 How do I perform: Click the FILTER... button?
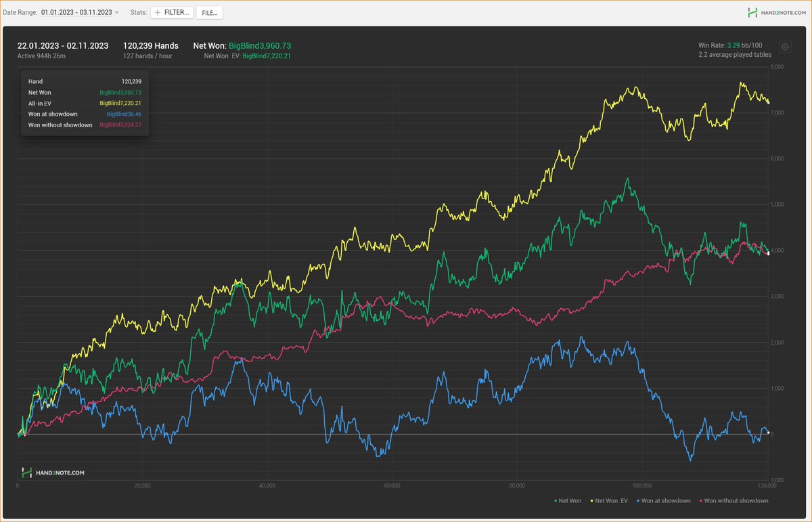click(x=171, y=12)
